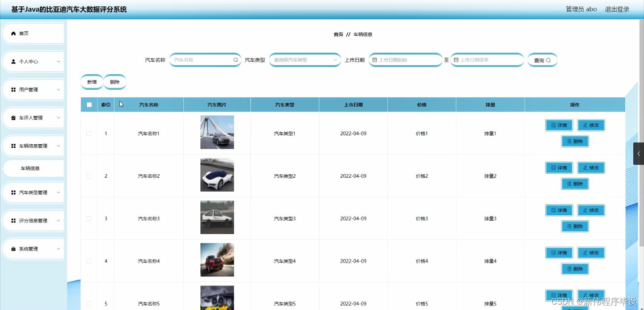Check the checkbox for row 汽车名称2
This screenshot has width=644, height=310.
[89, 176]
